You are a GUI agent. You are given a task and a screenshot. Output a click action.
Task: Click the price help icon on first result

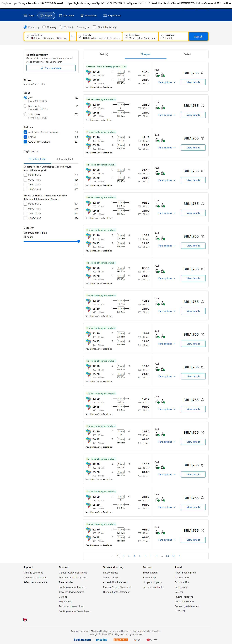(x=202, y=73)
